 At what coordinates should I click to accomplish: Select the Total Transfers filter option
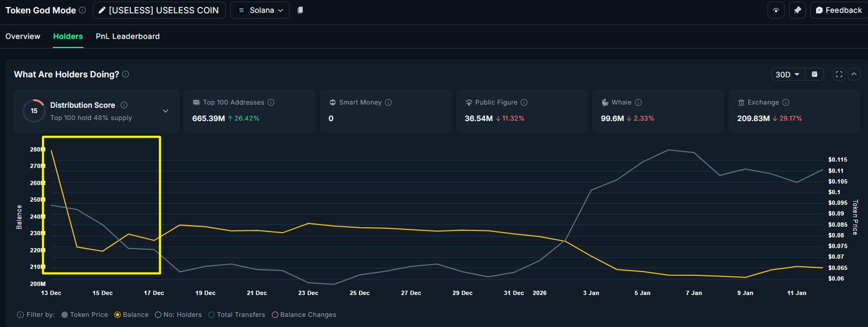[x=212, y=315]
